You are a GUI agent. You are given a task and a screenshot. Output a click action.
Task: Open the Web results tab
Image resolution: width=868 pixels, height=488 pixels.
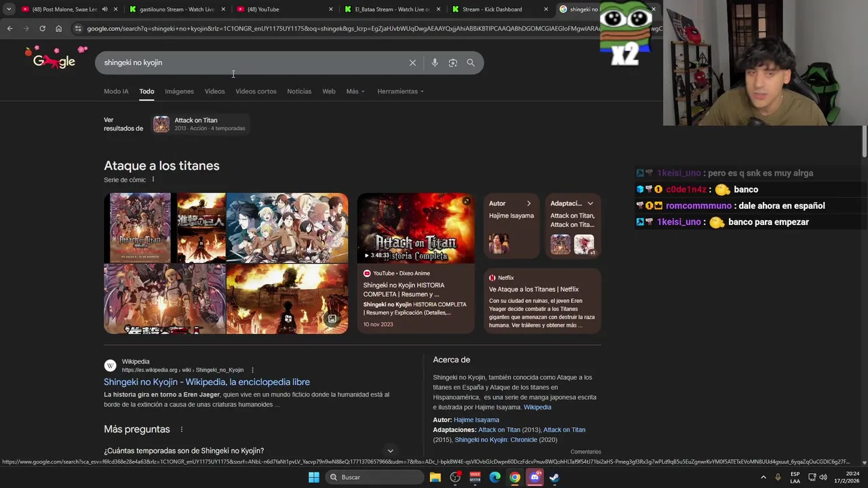(329, 91)
